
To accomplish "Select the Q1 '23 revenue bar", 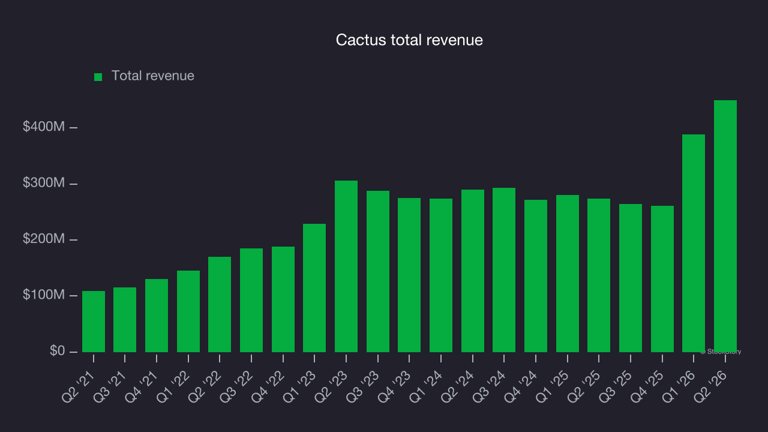I will point(314,288).
